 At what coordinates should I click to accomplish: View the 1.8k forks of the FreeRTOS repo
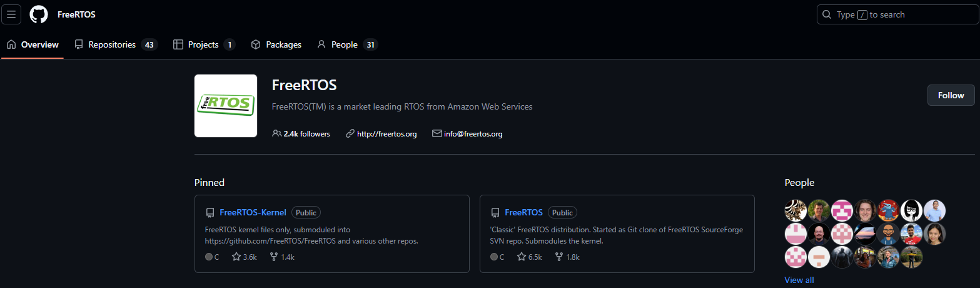click(x=567, y=257)
